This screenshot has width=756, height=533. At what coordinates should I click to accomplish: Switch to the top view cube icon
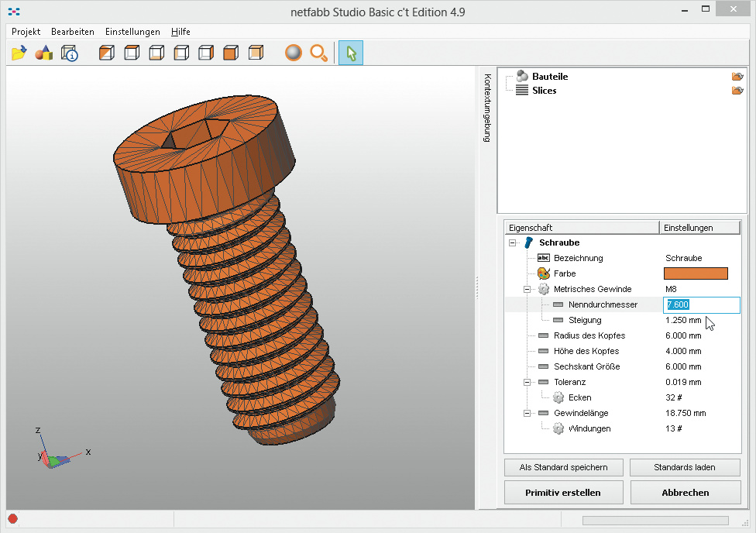(x=132, y=53)
